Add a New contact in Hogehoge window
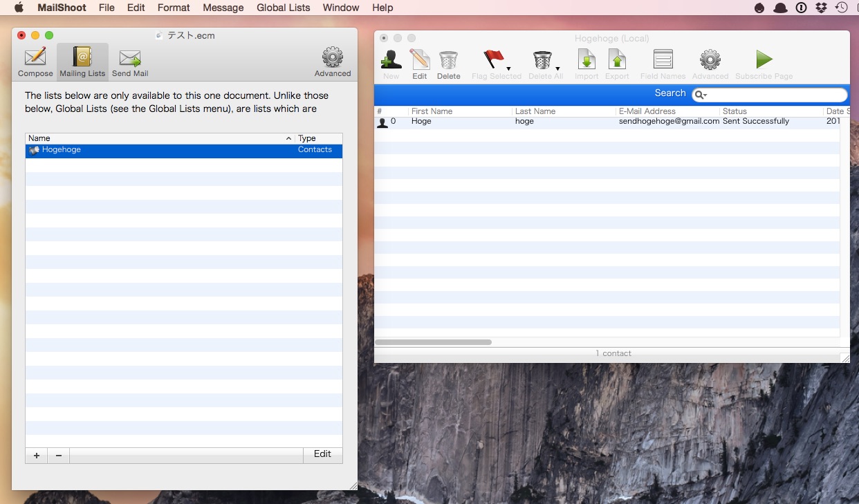 pyautogui.click(x=391, y=65)
